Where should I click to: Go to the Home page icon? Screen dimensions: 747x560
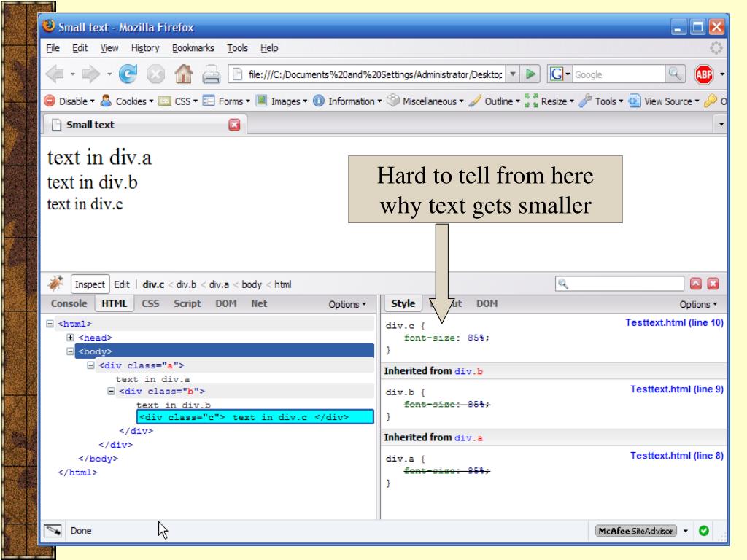point(183,74)
